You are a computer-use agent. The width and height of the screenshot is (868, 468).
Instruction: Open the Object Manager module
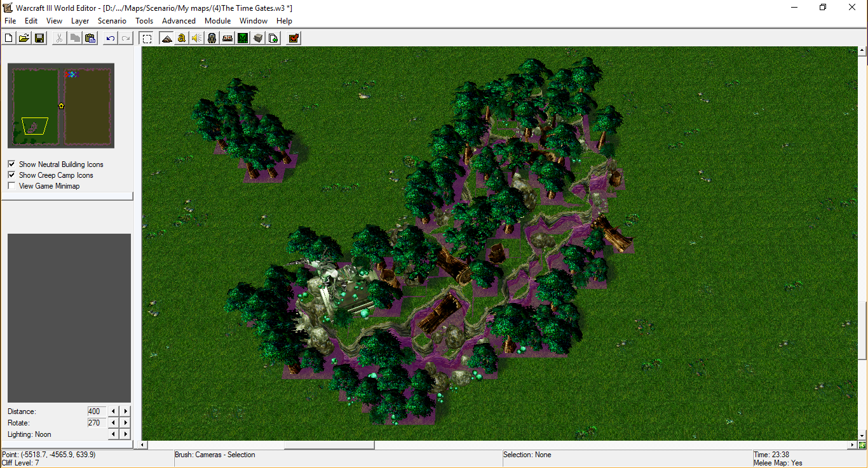258,38
